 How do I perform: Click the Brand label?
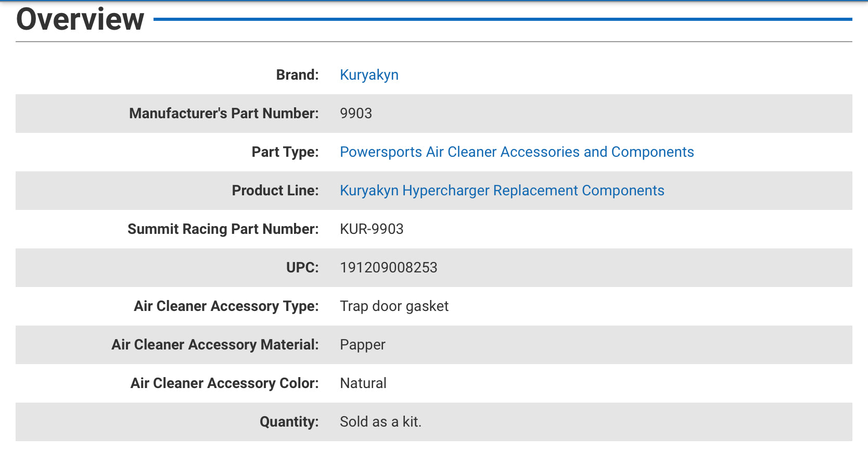click(297, 75)
